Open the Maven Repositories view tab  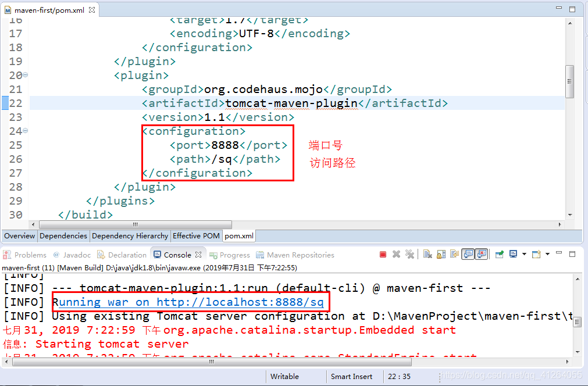coord(295,255)
